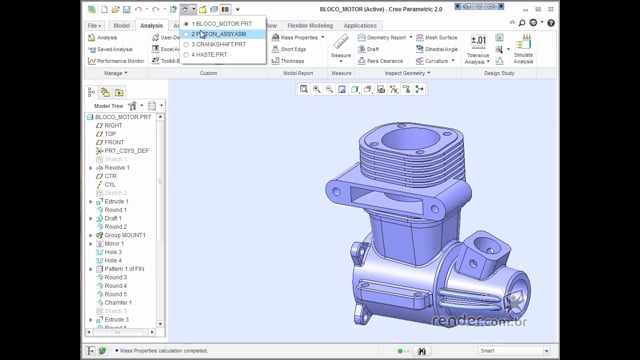Click the Save disk icon

(127, 9)
